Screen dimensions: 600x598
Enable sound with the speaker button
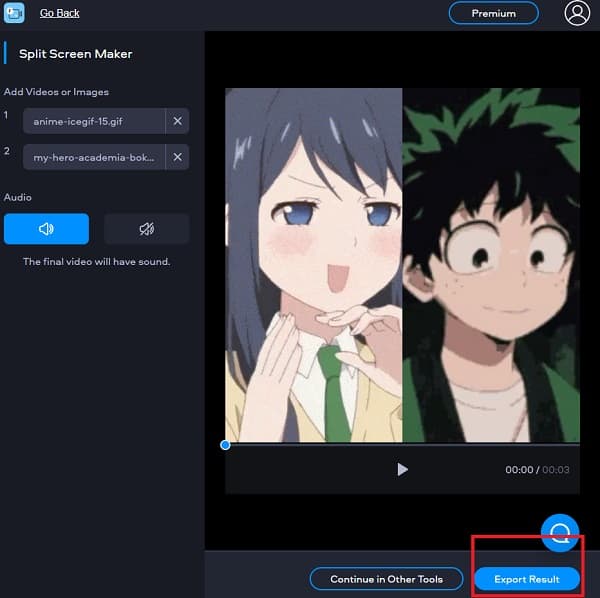pos(46,229)
